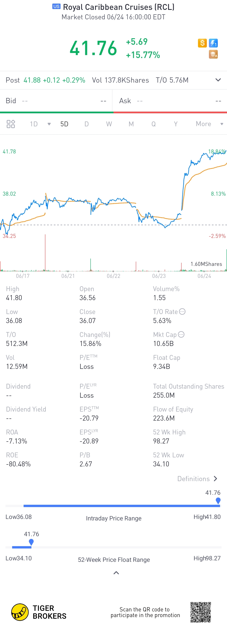Viewport: 227px width, 644px height.
Task: Tap the brown stacked layers icon
Action: [x=213, y=54]
